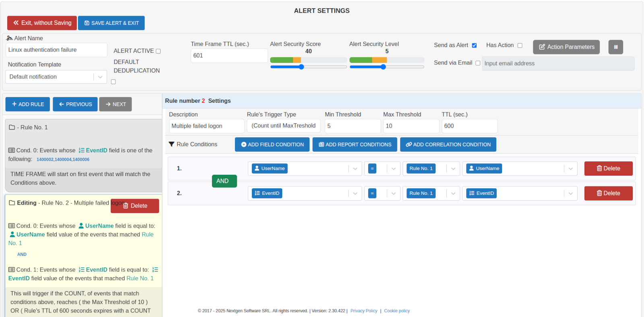The image size is (644, 317).
Task: Click the Time Frame TTL input field
Action: tap(229, 56)
